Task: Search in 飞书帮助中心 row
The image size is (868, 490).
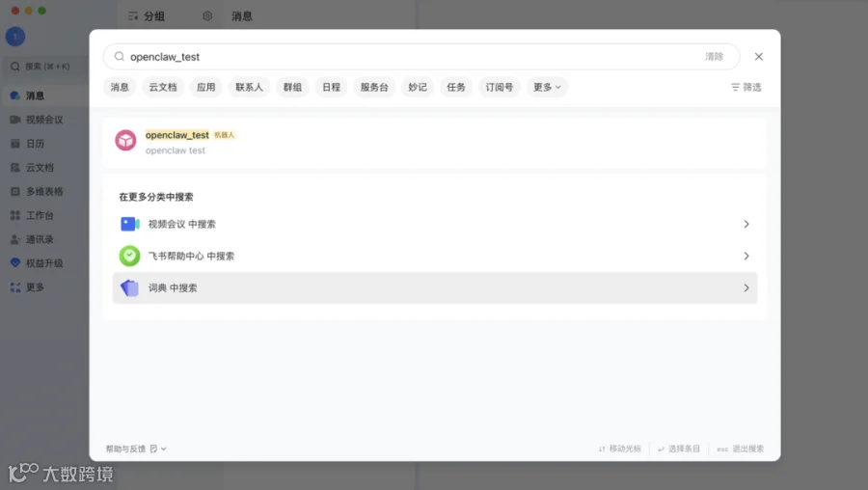Action: click(435, 256)
